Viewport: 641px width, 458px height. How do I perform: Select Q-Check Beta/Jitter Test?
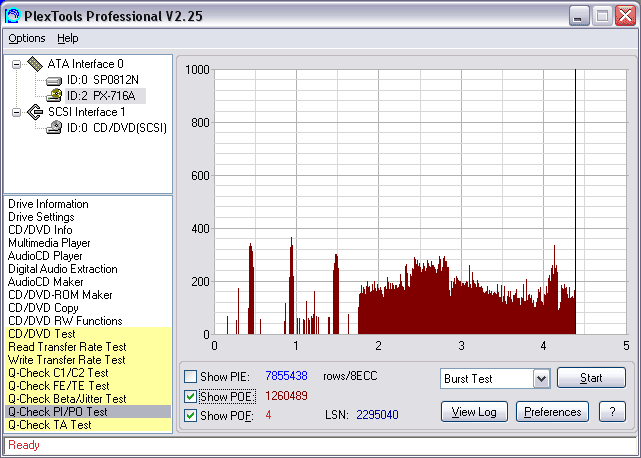click(x=88, y=399)
